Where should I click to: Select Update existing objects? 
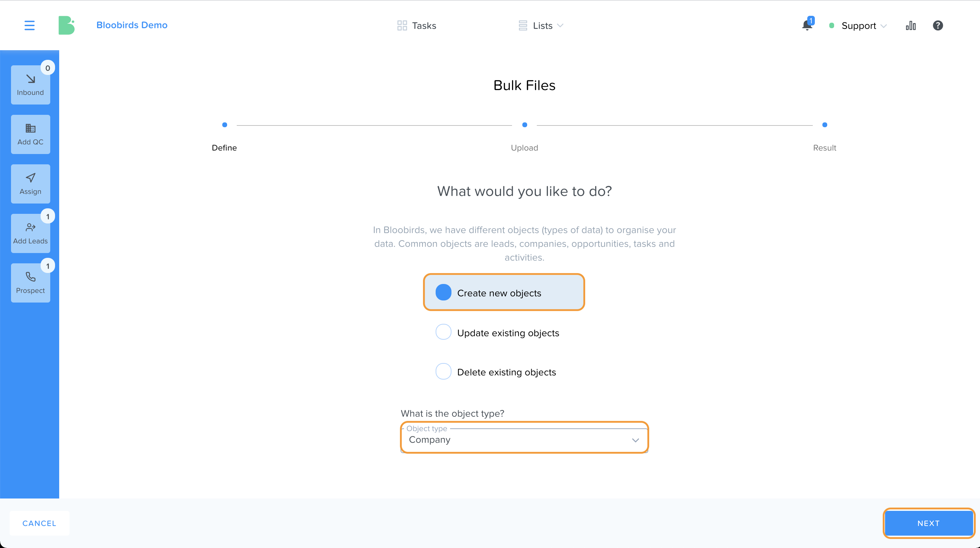click(x=497, y=332)
